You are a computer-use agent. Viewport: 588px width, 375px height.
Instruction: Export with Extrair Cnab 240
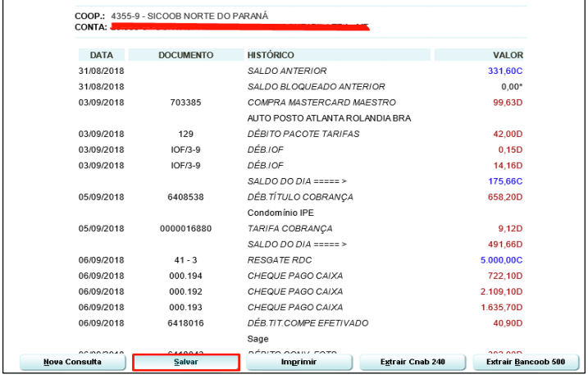(x=412, y=362)
